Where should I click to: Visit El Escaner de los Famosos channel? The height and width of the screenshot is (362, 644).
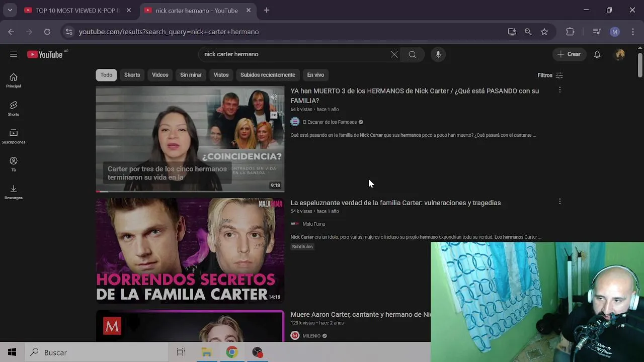coord(330,122)
